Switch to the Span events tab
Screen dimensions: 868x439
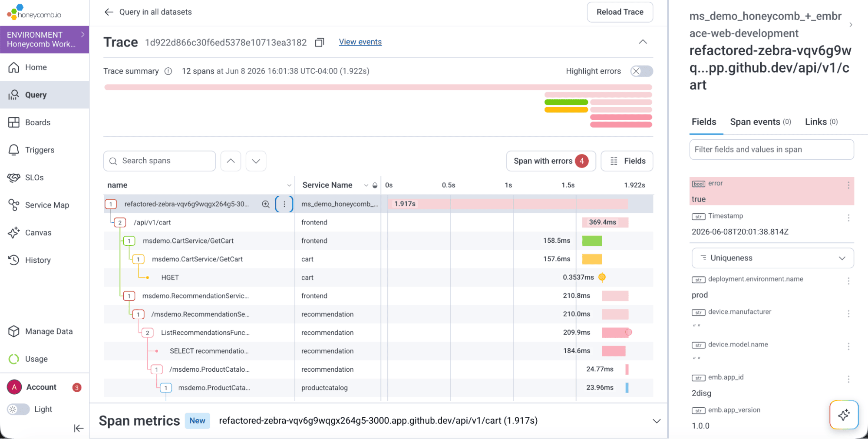click(x=760, y=122)
